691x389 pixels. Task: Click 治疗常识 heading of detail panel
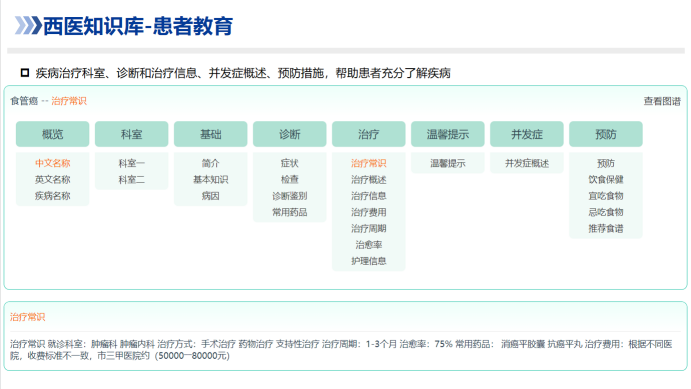(27, 317)
